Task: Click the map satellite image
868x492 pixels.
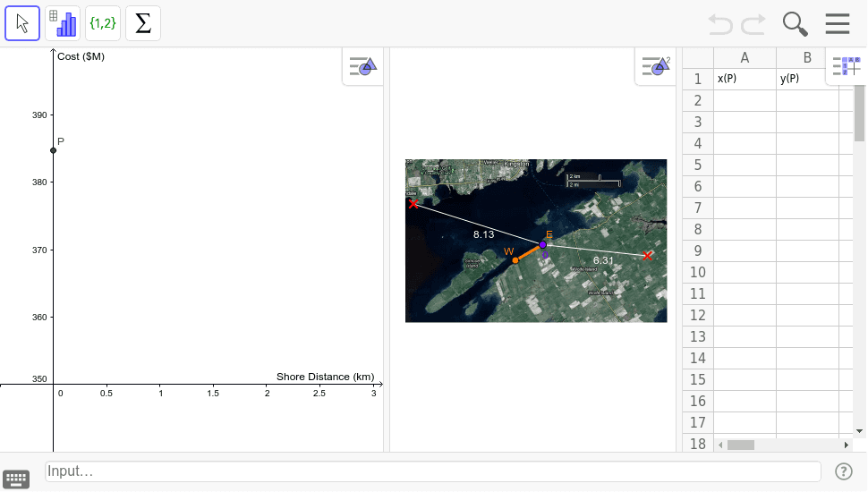Action: 536,241
